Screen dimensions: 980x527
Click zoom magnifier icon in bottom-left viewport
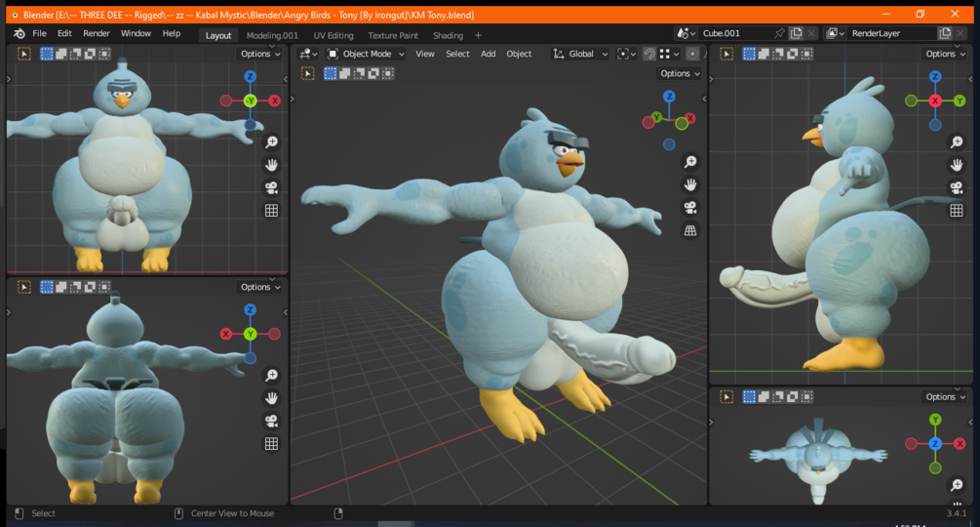(x=271, y=375)
